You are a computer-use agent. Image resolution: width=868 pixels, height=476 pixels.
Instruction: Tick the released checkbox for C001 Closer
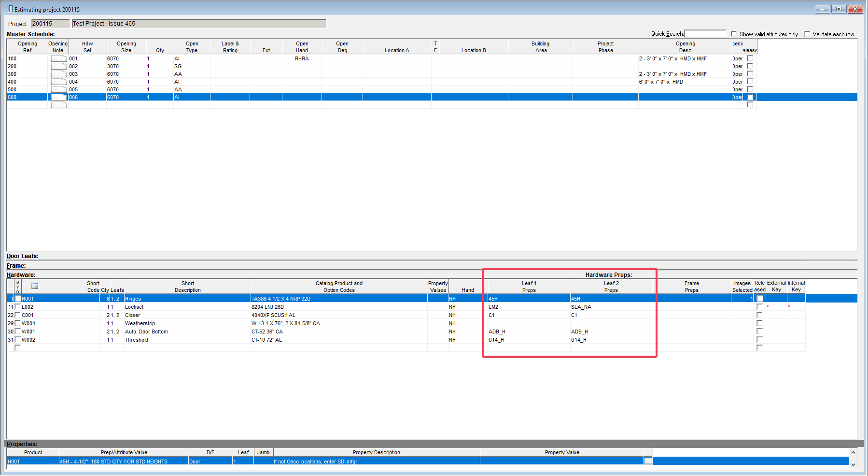click(759, 315)
